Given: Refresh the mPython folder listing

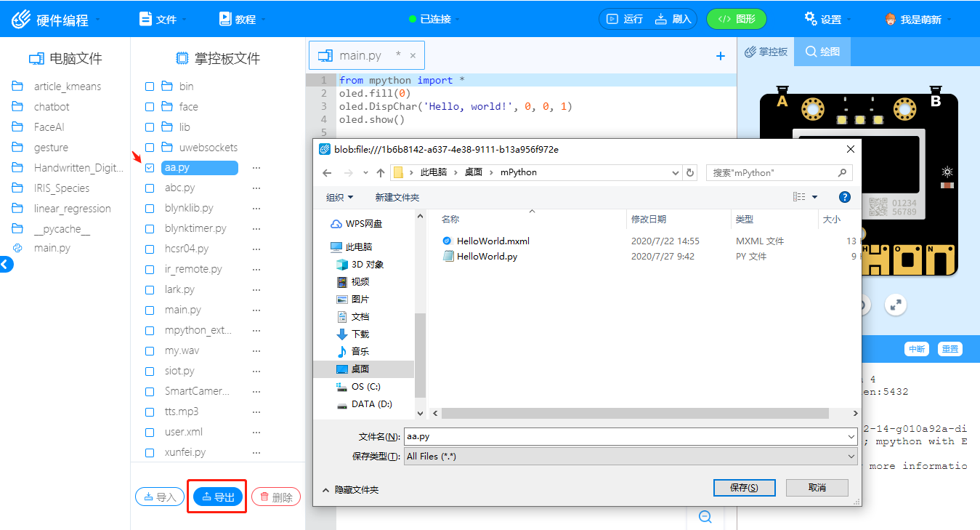Looking at the screenshot, I should tap(690, 173).
